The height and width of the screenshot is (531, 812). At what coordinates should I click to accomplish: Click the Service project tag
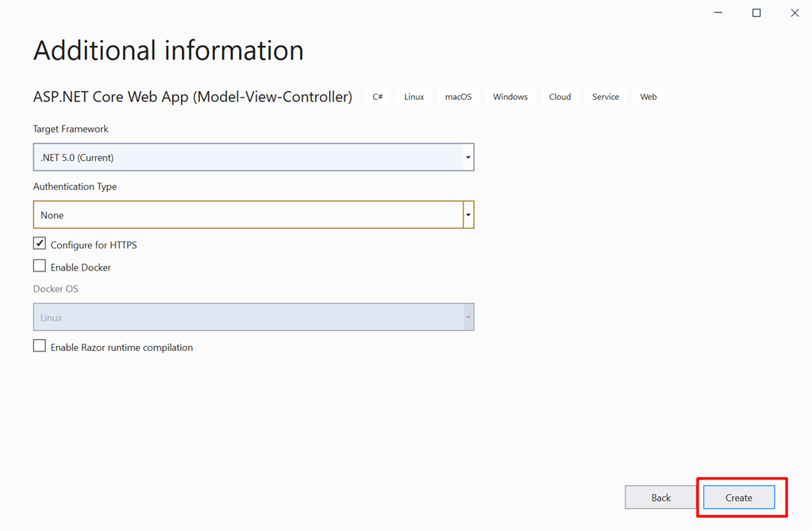605,96
